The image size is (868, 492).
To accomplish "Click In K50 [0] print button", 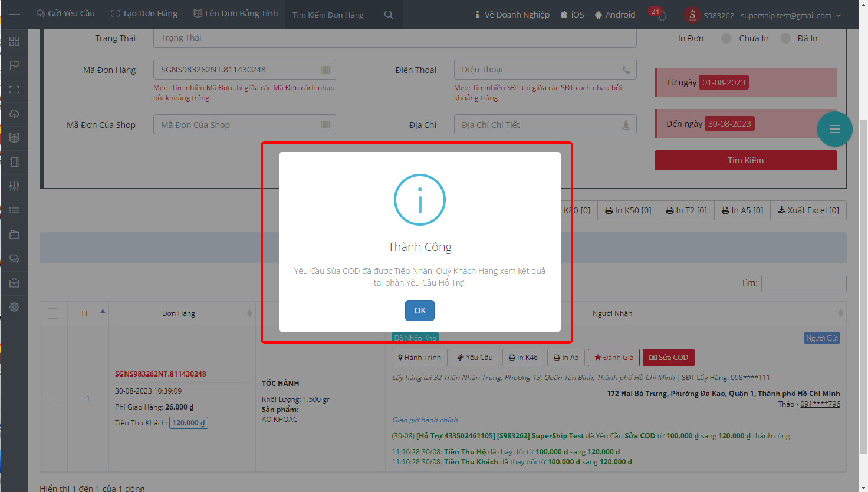I will (x=628, y=210).
